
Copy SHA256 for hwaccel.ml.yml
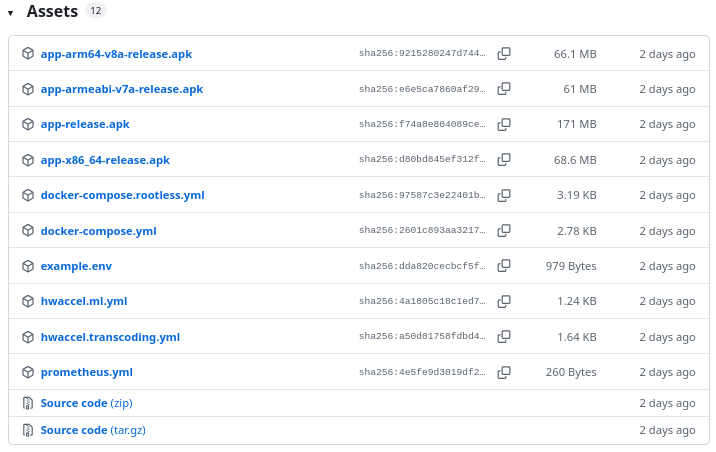[x=504, y=301]
